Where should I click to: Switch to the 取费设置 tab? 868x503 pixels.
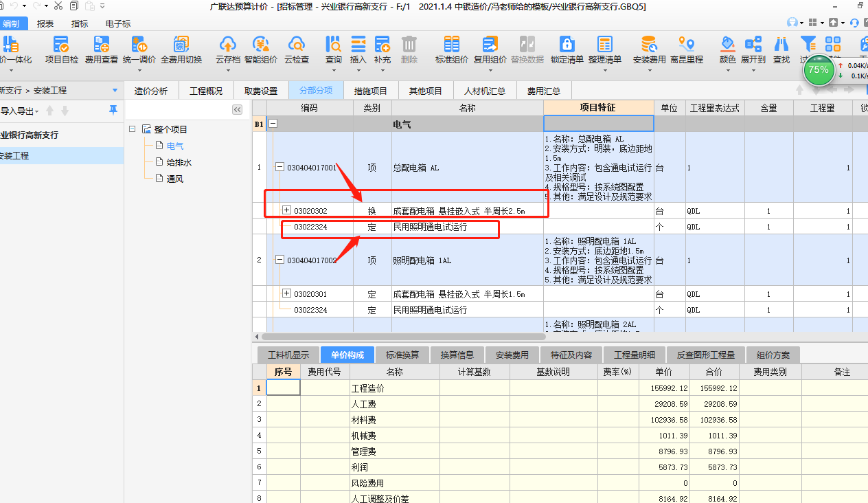pyautogui.click(x=261, y=91)
